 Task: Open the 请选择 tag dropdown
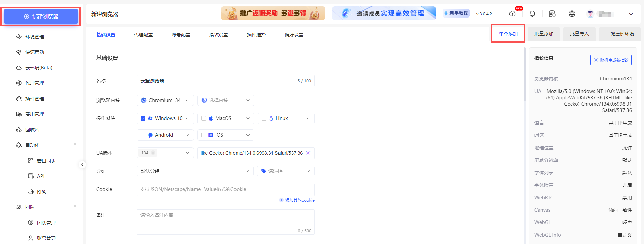tap(286, 171)
